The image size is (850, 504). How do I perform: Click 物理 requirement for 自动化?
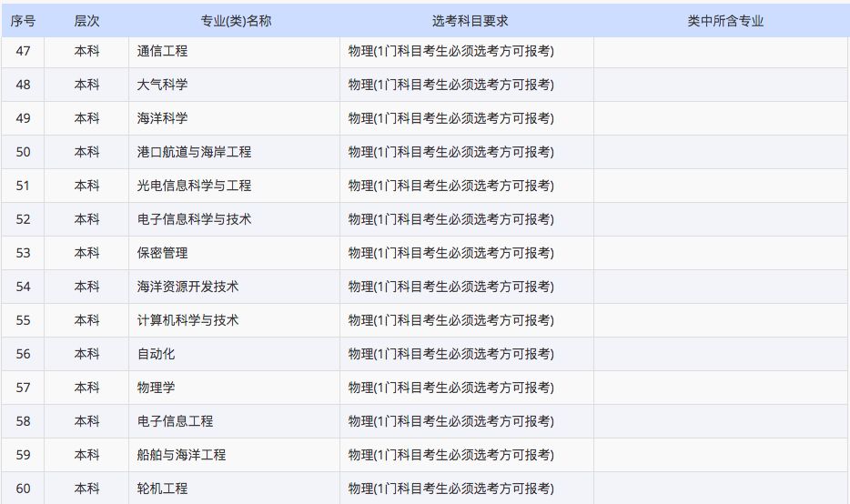tap(451, 354)
